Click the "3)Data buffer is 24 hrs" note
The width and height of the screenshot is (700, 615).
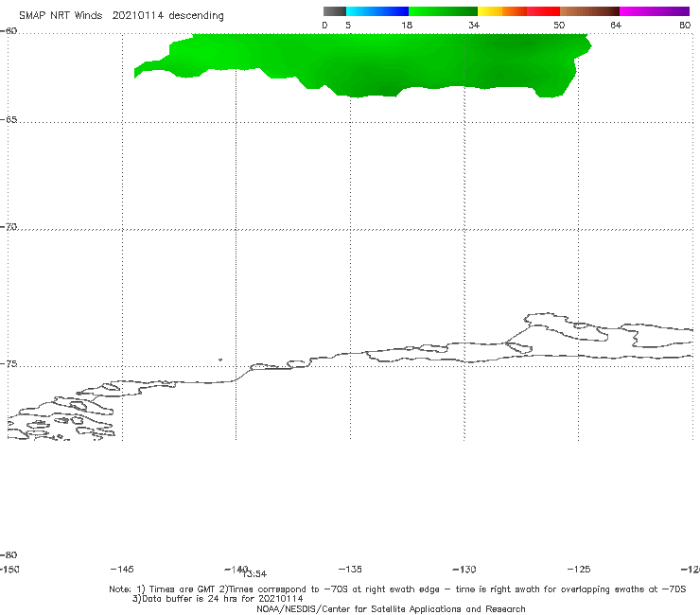(x=218, y=599)
